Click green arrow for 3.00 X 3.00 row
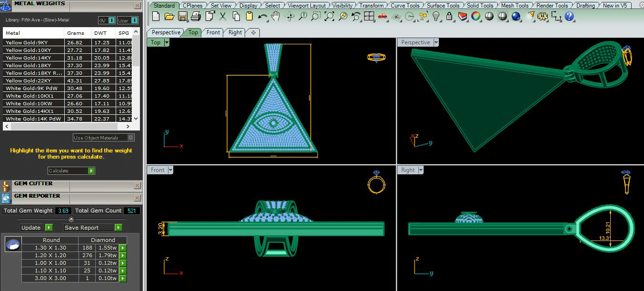Screen dimensions: 644x291 tap(123, 278)
